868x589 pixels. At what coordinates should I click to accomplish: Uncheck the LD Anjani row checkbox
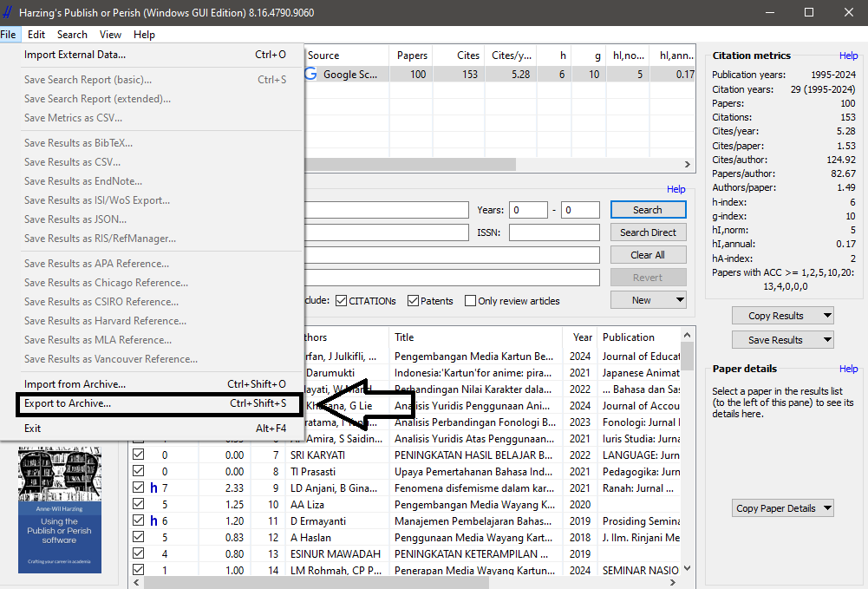[139, 488]
